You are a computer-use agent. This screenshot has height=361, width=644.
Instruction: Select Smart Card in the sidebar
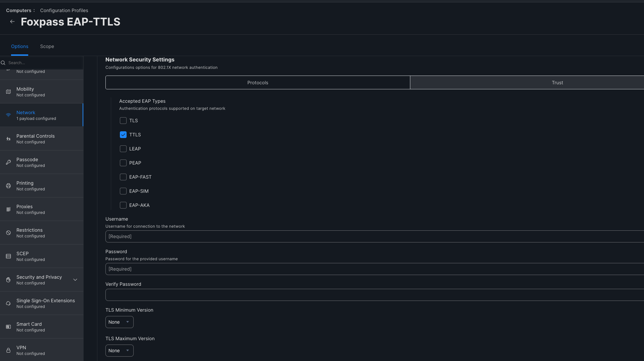click(42, 327)
